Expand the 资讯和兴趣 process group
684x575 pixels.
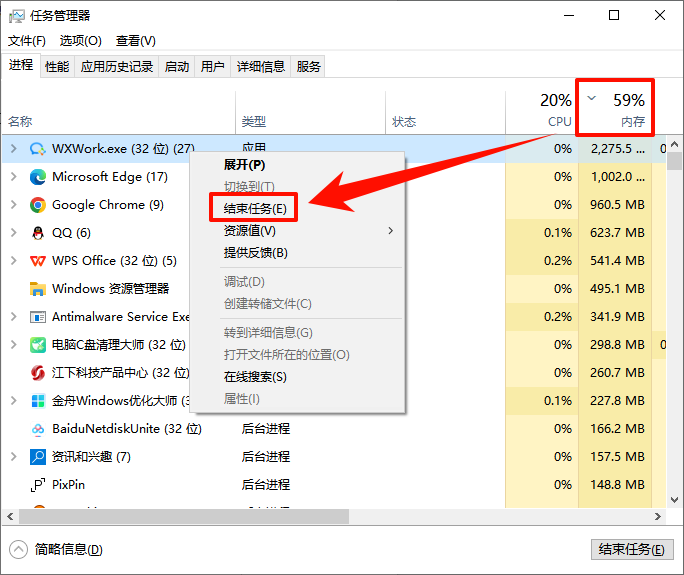(x=14, y=457)
